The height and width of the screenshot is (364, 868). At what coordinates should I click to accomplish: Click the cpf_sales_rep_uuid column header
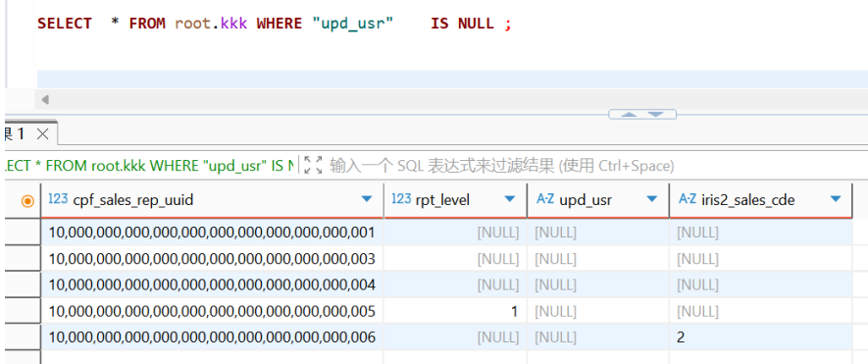coord(212,200)
